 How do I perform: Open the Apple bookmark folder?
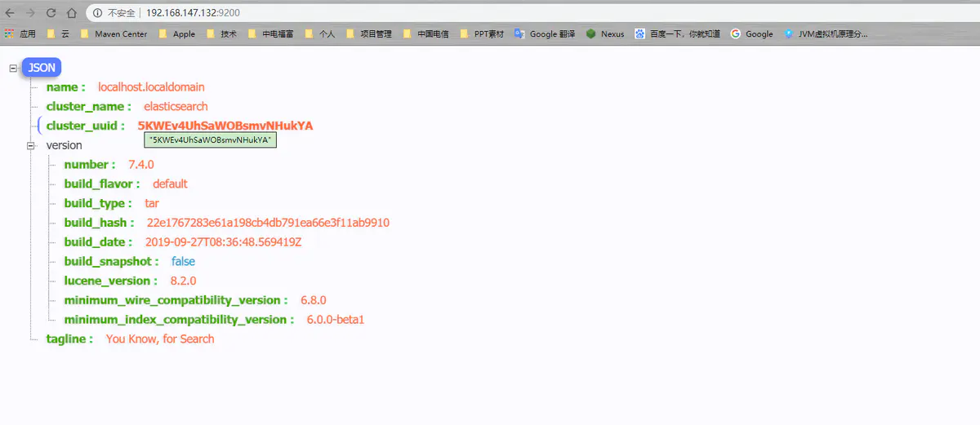[x=176, y=33]
